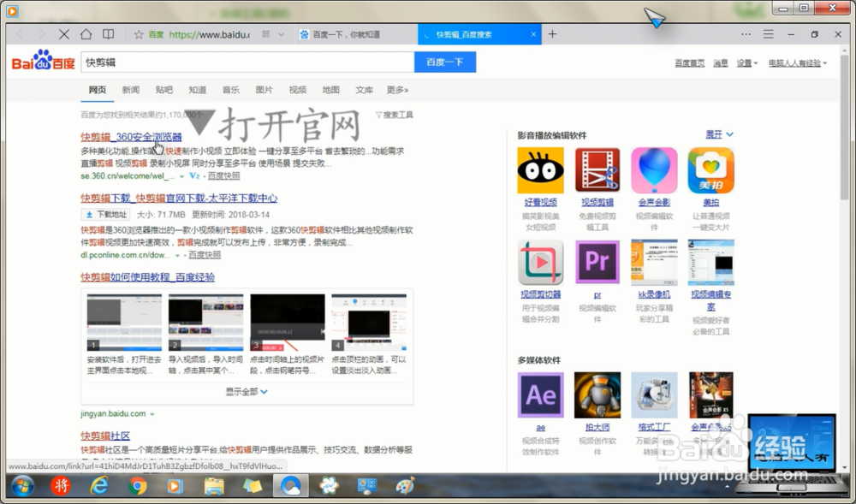The width and height of the screenshot is (856, 504).
Task: Switch to browser tab 百度一下，你就知道
Action: click(x=356, y=34)
